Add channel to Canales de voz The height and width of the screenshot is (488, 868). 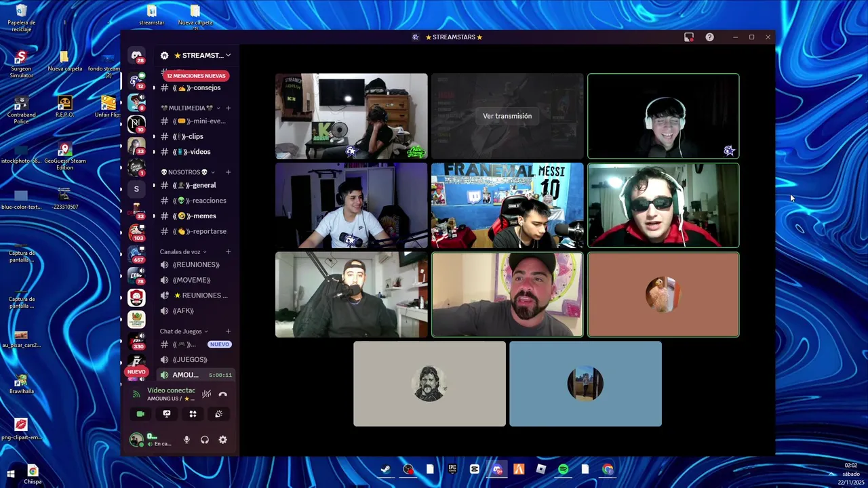click(x=228, y=251)
